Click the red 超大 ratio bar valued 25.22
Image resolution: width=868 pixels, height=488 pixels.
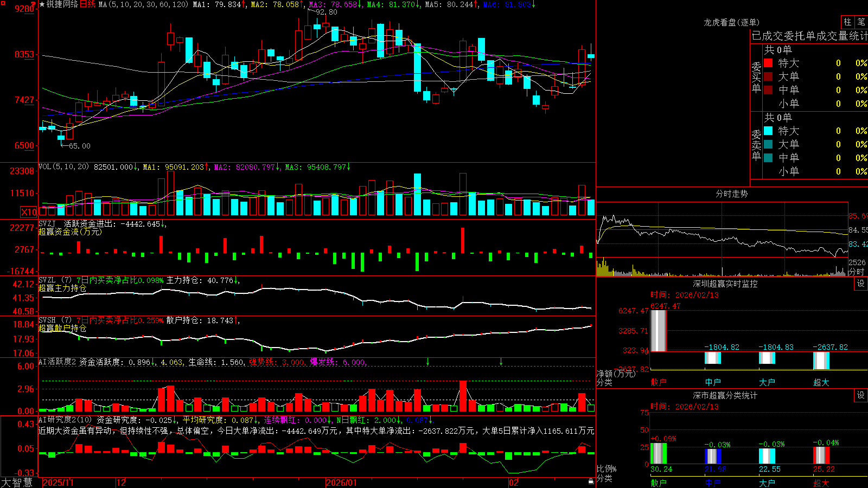[821, 455]
